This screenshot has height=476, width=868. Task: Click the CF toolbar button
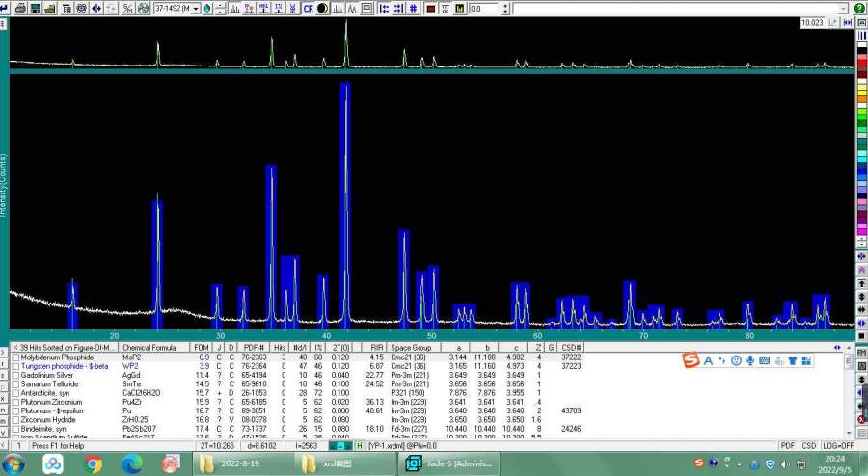click(308, 8)
